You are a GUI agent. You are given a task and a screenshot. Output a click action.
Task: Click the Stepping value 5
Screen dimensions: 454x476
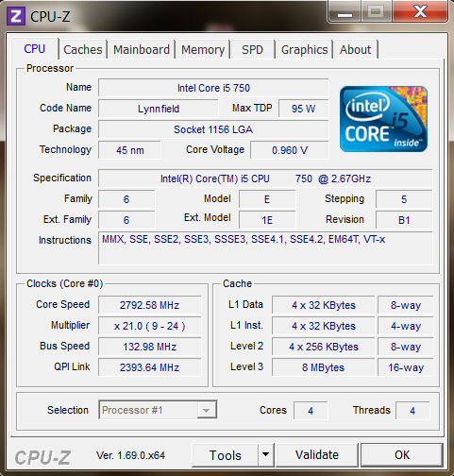(404, 199)
